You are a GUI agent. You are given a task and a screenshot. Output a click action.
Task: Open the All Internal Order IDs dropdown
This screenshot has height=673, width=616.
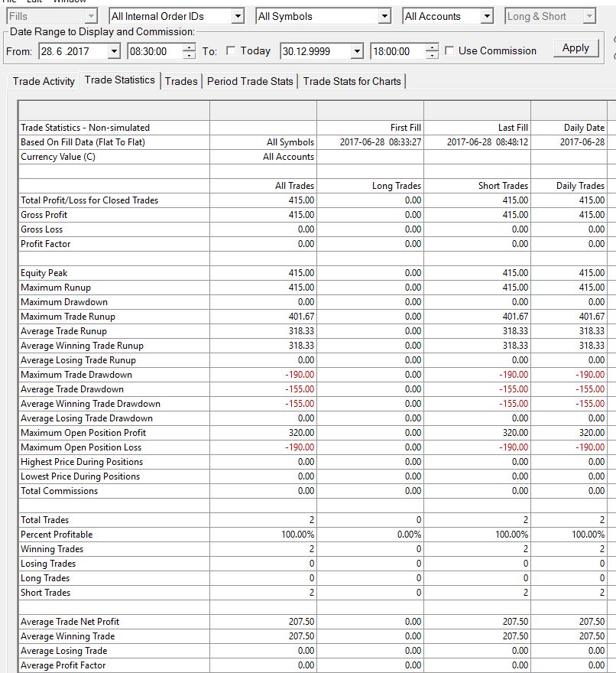point(177,16)
